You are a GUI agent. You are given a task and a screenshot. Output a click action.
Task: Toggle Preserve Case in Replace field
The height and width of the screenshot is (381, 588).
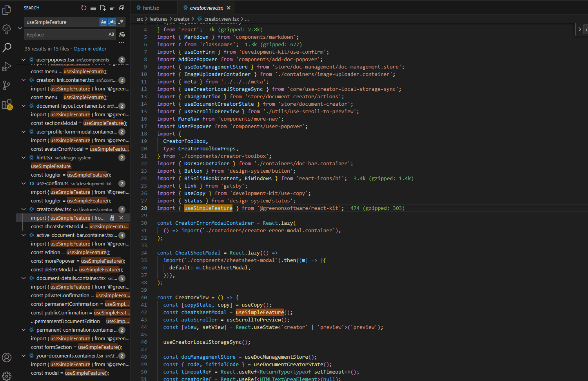(x=111, y=34)
